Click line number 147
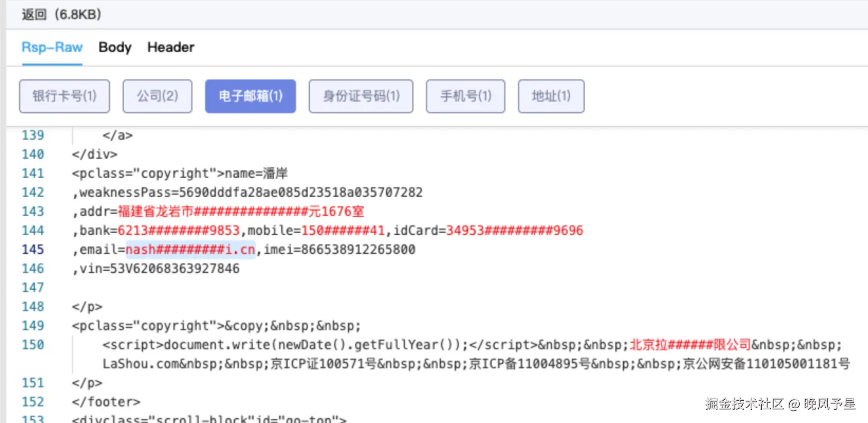Screen dimensions: 868x423 [33, 288]
